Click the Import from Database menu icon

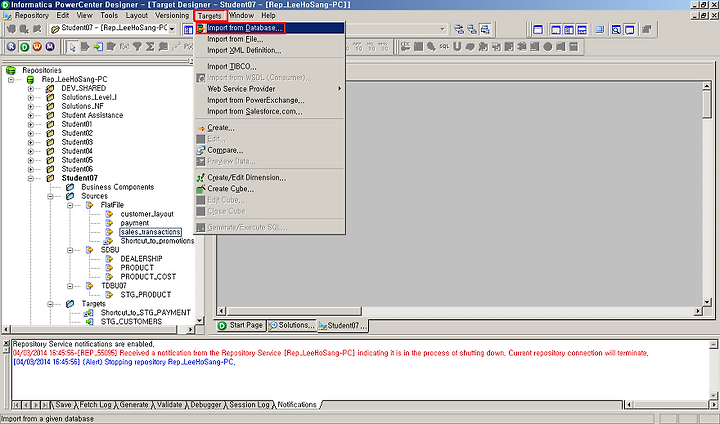201,28
